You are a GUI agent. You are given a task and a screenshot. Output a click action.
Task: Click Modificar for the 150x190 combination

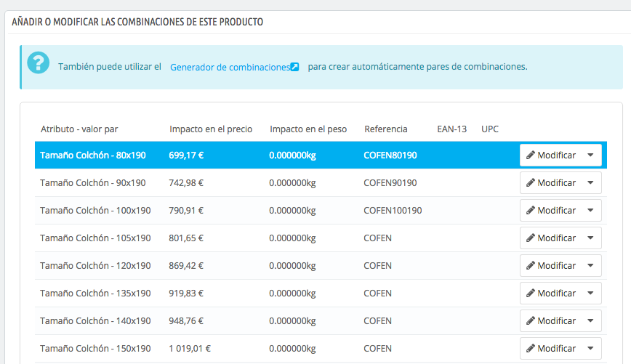[x=551, y=348]
